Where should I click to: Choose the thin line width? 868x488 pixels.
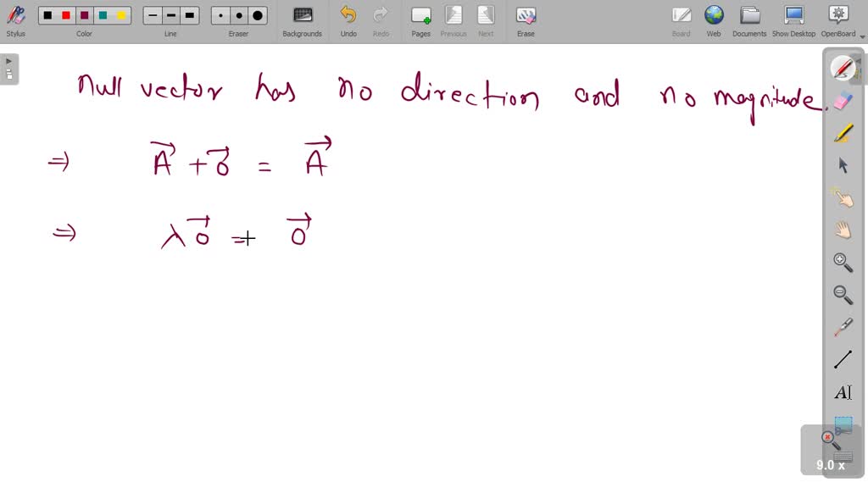[x=153, y=15]
